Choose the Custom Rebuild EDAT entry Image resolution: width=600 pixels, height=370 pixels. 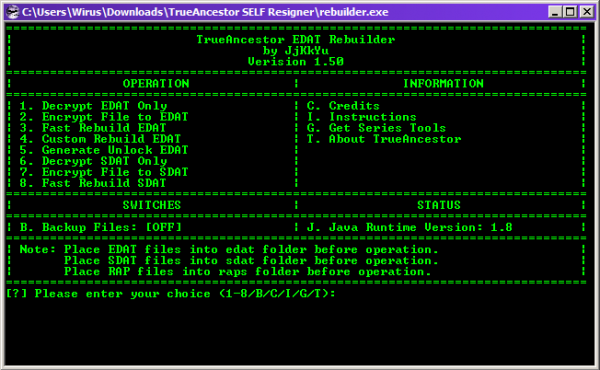pyautogui.click(x=100, y=139)
